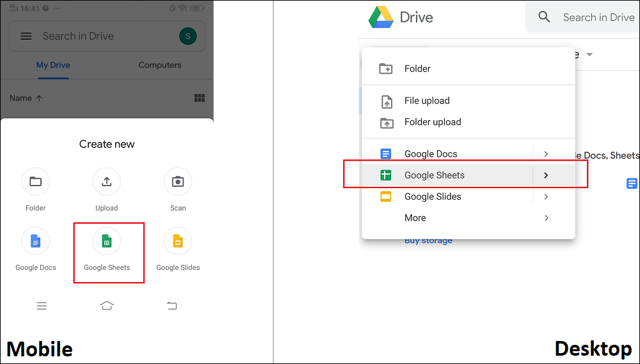Switch to grid view in mobile Drive
Viewport: 640px width, 364px height.
coord(200,98)
